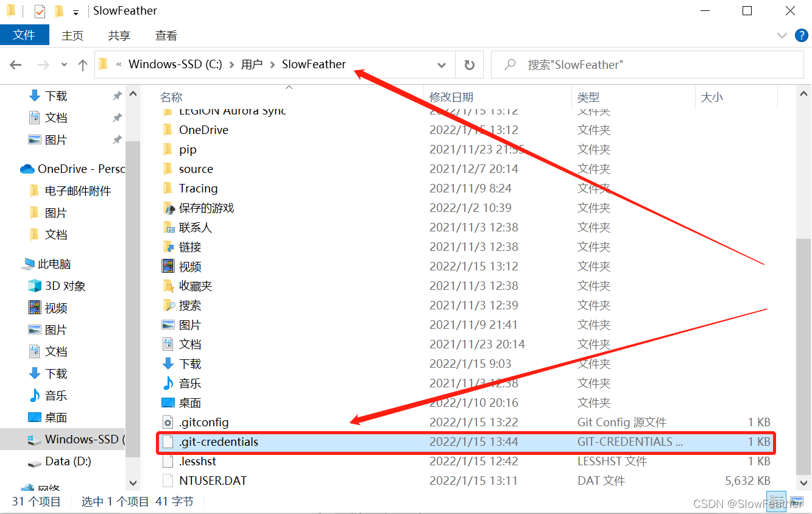Select the 保存的游戏 folder icon
Viewport: 812px width, 514px height.
(x=168, y=208)
